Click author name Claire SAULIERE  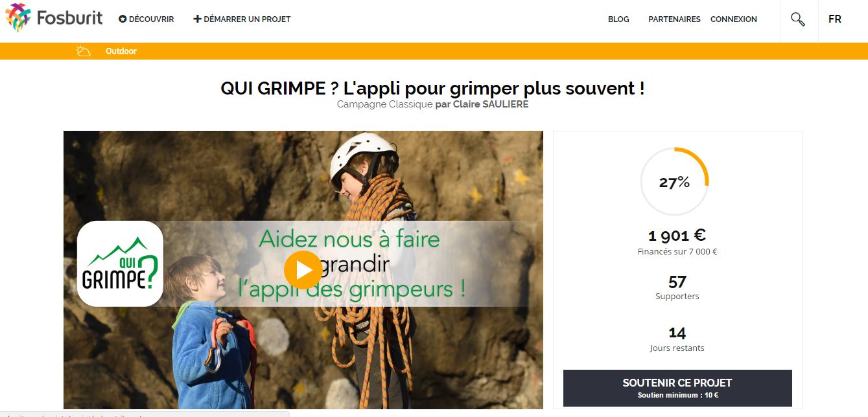[x=491, y=104]
